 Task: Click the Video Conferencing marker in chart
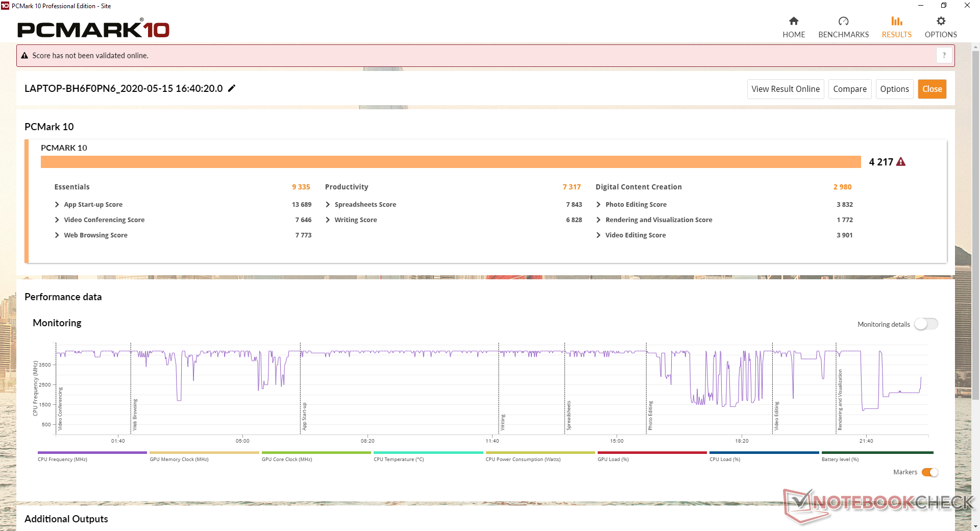[60, 408]
